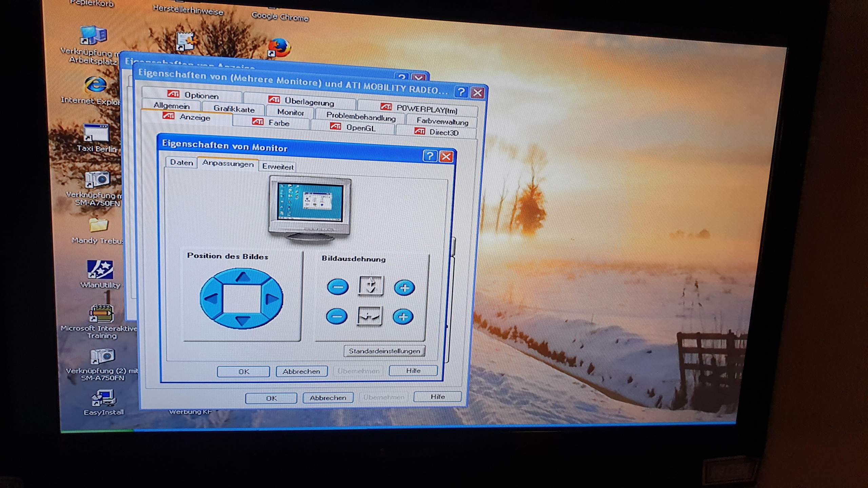This screenshot has width=868, height=488.
Task: Click OK in the ATI Mobility Radeon dialog
Action: [x=271, y=398]
